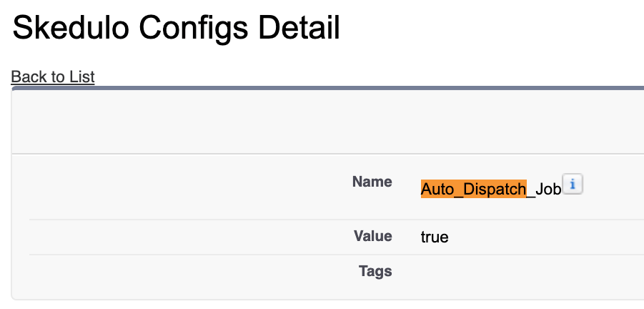Click the divider line between Value and Tags
This screenshot has width=644, height=309.
[x=337, y=255]
